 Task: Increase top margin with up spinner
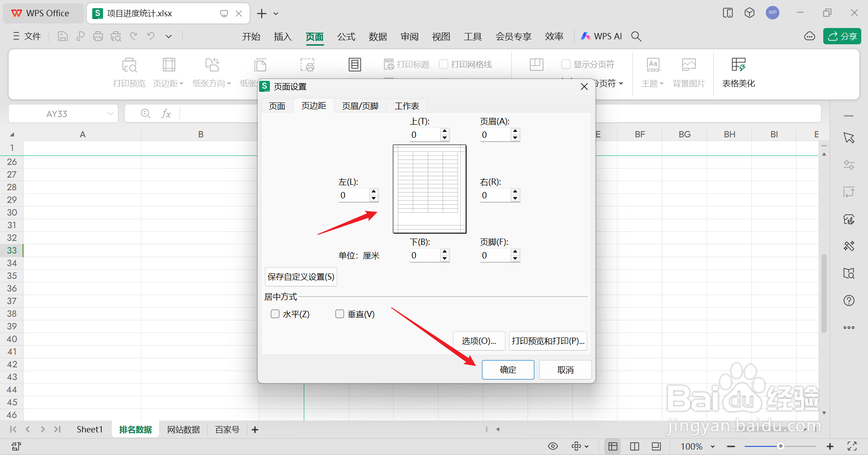coord(445,131)
